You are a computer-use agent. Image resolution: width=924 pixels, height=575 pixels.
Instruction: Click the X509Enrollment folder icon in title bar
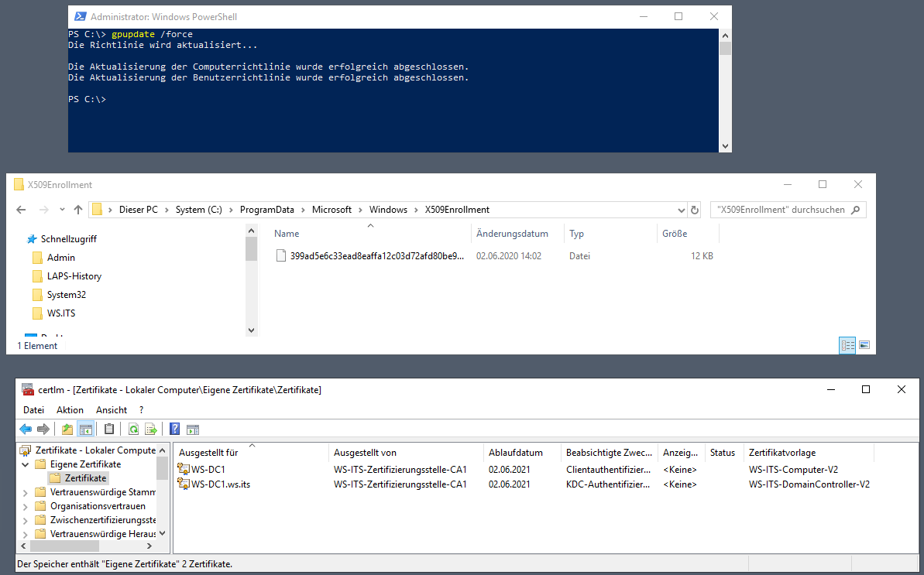point(19,184)
